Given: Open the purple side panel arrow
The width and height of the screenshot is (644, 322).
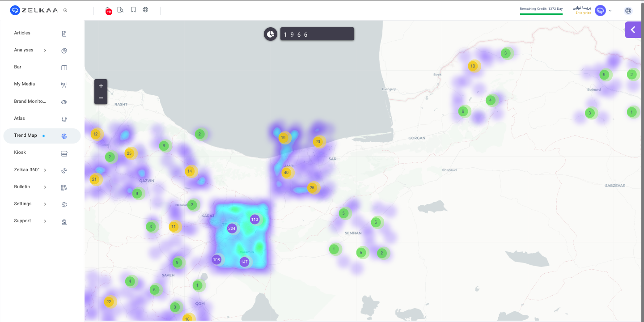Looking at the screenshot, I should point(633,30).
